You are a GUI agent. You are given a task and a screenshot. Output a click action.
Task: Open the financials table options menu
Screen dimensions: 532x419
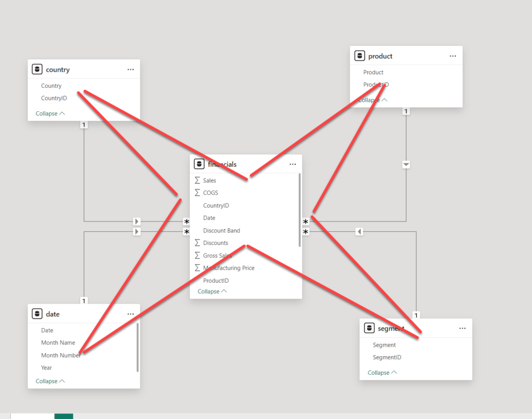click(292, 164)
